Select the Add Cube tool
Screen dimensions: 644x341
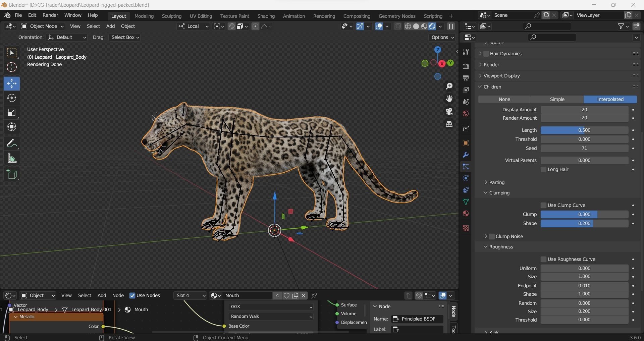(12, 174)
